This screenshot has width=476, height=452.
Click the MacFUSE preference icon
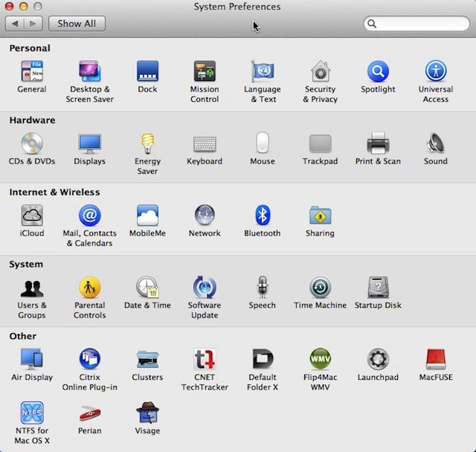(436, 360)
